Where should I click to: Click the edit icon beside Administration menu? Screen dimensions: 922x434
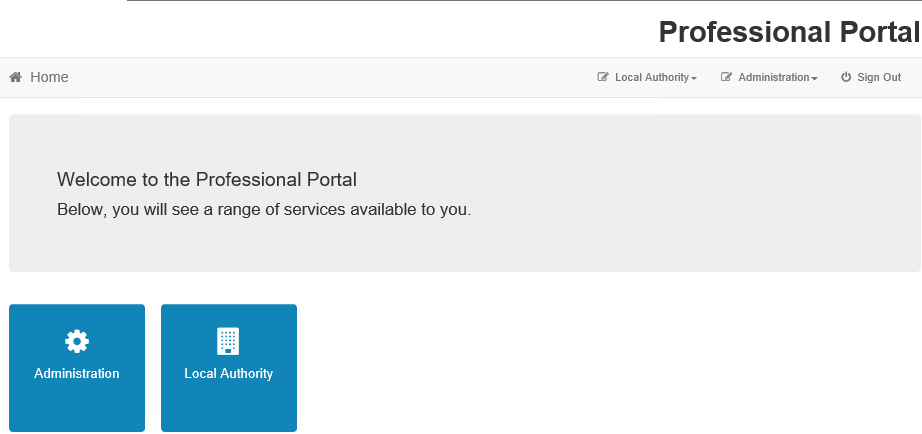click(726, 77)
